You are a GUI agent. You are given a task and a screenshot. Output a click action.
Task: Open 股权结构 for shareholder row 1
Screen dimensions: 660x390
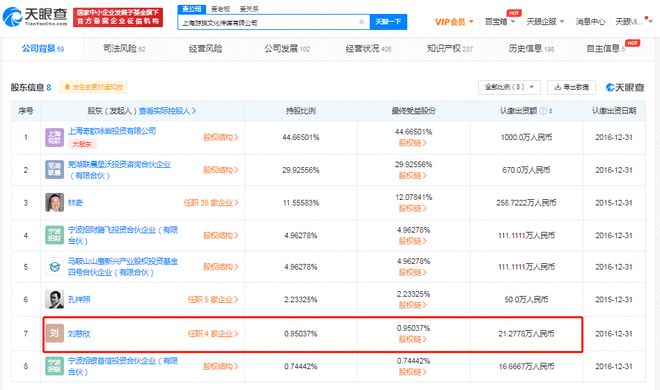221,137
